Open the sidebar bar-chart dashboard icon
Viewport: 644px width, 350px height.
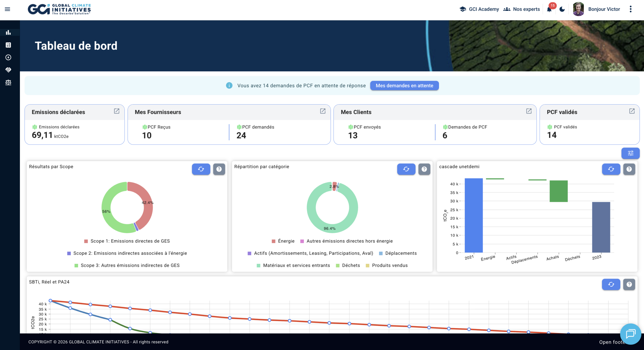tap(8, 32)
